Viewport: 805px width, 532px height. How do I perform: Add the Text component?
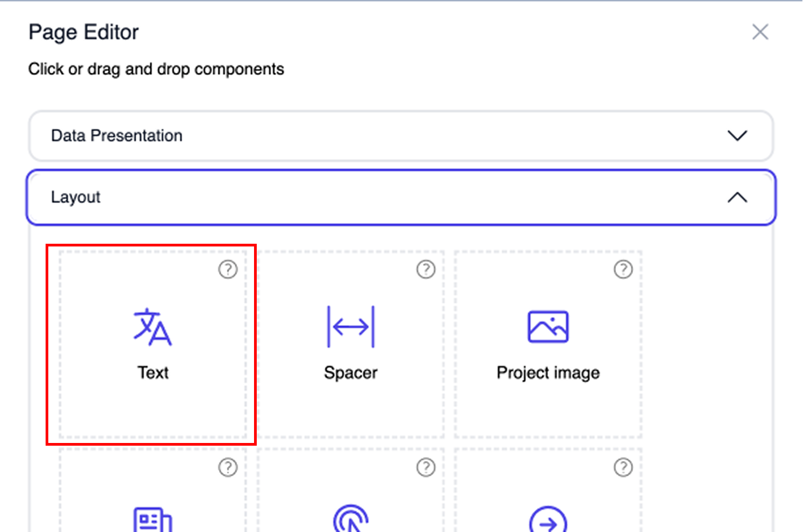[153, 344]
